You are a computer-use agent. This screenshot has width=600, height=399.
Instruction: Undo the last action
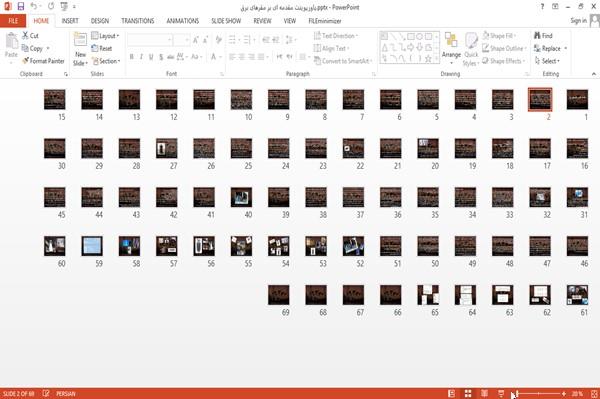(34, 7)
